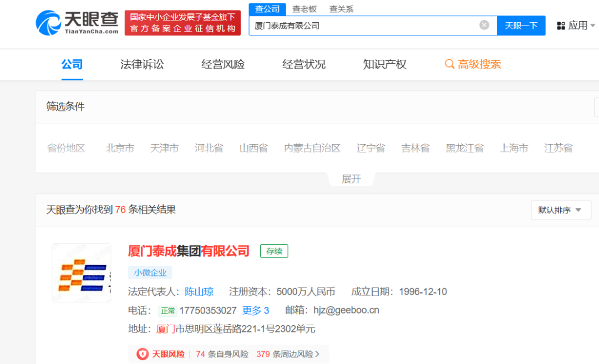This screenshot has width=599, height=364.
Task: Click the 天眼一下 search button
Action: pos(521,25)
